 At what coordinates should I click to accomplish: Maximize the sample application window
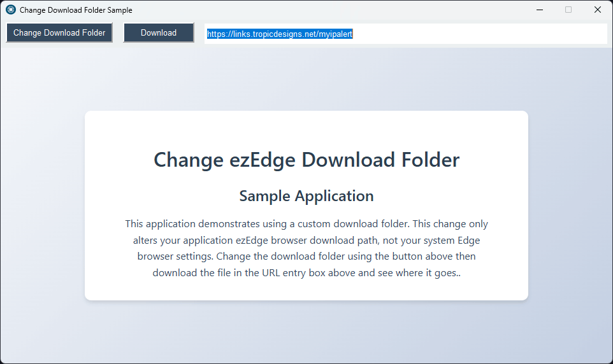[x=568, y=10]
